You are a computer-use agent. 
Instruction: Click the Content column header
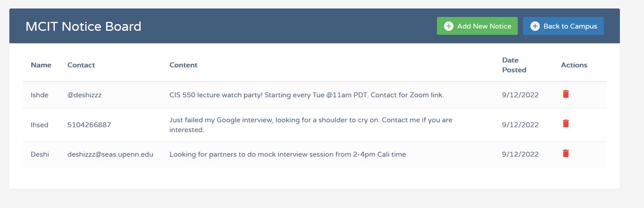(183, 65)
